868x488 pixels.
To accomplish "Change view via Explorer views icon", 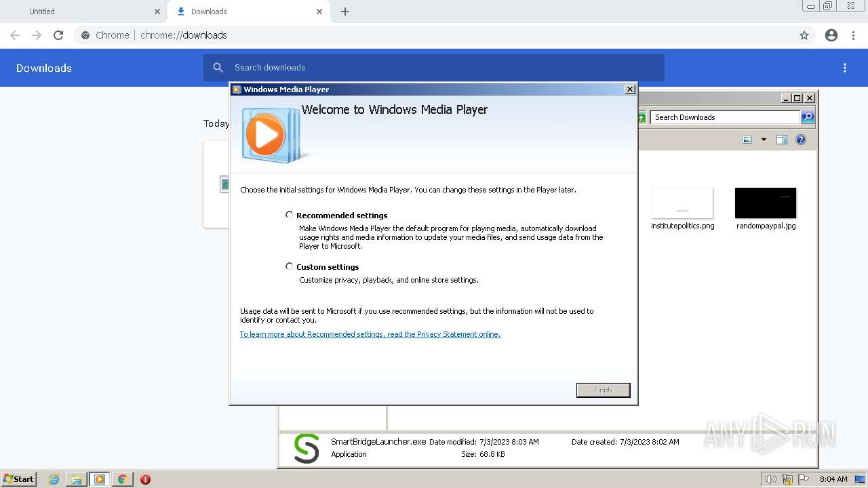I will pos(747,140).
